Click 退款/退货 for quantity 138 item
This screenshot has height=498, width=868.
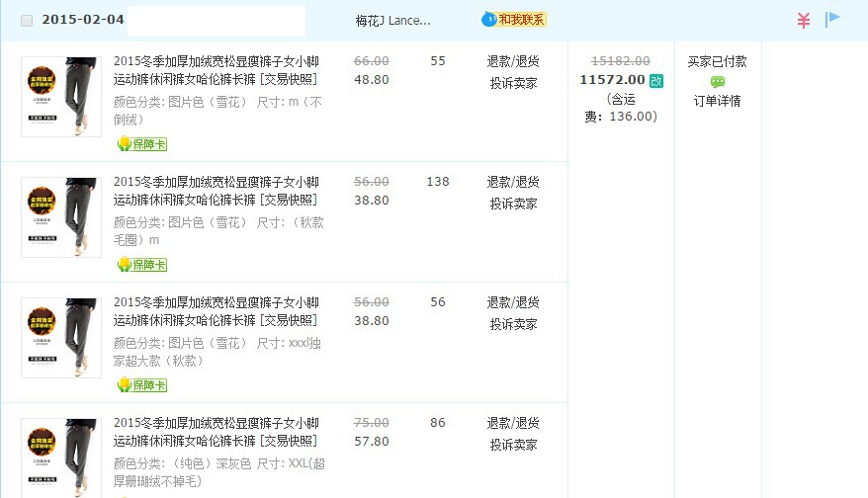pyautogui.click(x=513, y=182)
